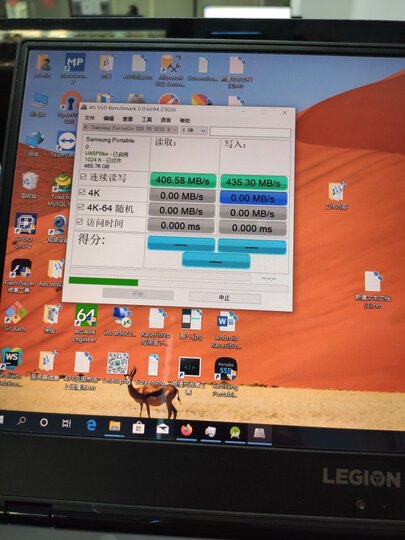
Task: Click the Cortana circle on taskbar
Action: click(44, 422)
